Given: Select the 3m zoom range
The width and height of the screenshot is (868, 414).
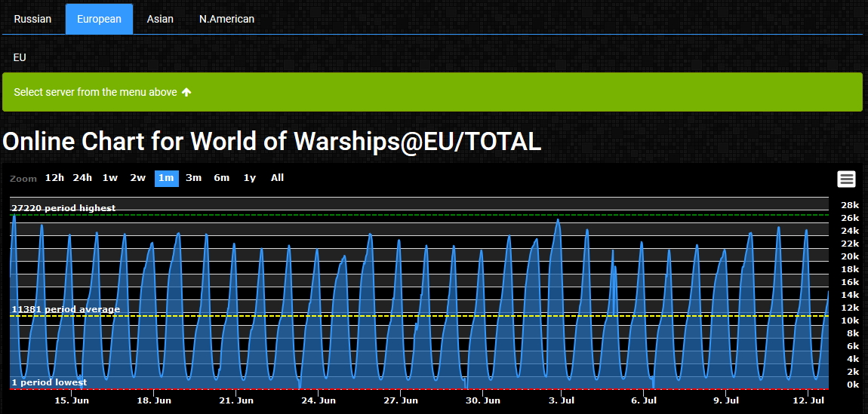Looking at the screenshot, I should (194, 178).
